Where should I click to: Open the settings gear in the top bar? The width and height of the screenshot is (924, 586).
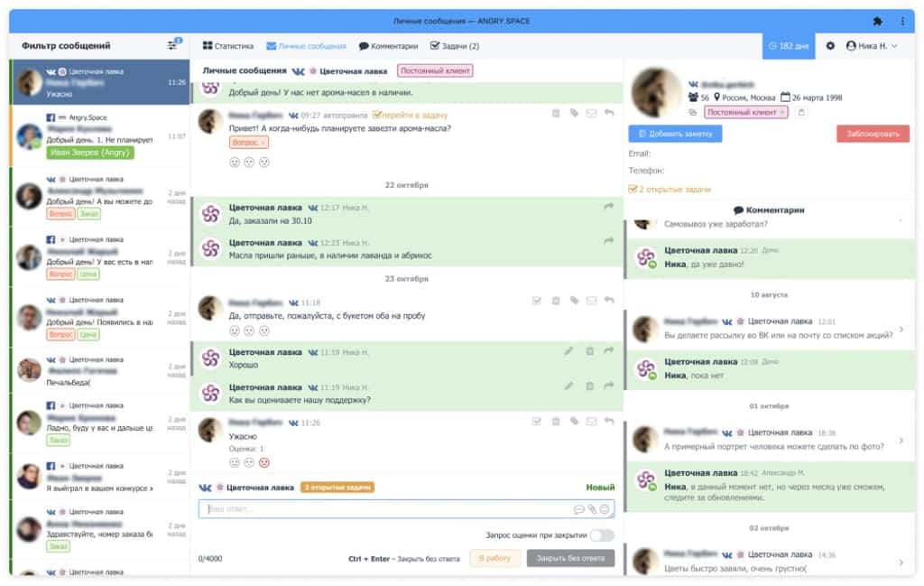point(830,45)
